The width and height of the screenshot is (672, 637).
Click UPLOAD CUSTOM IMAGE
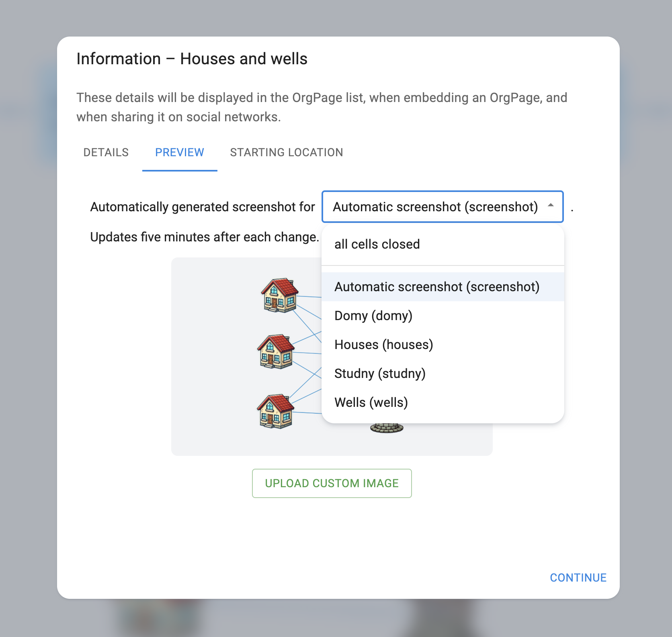(332, 484)
